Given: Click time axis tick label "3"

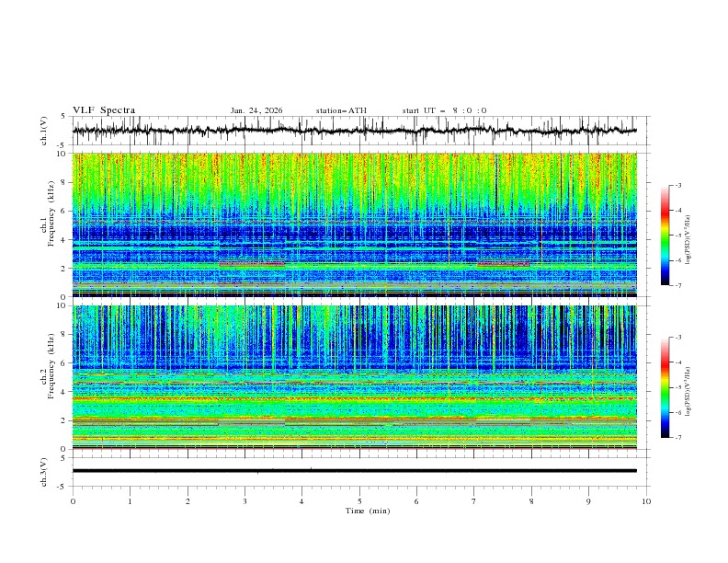Looking at the screenshot, I should [245, 501].
